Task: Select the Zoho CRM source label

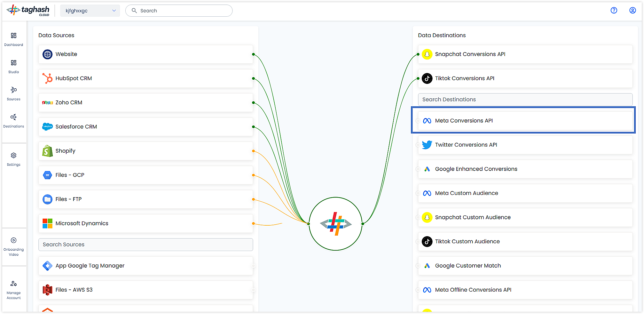Action: (x=69, y=102)
